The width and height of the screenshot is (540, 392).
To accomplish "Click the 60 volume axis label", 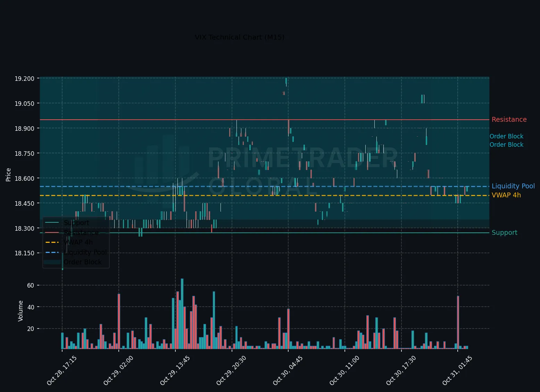I will pyautogui.click(x=31, y=285).
